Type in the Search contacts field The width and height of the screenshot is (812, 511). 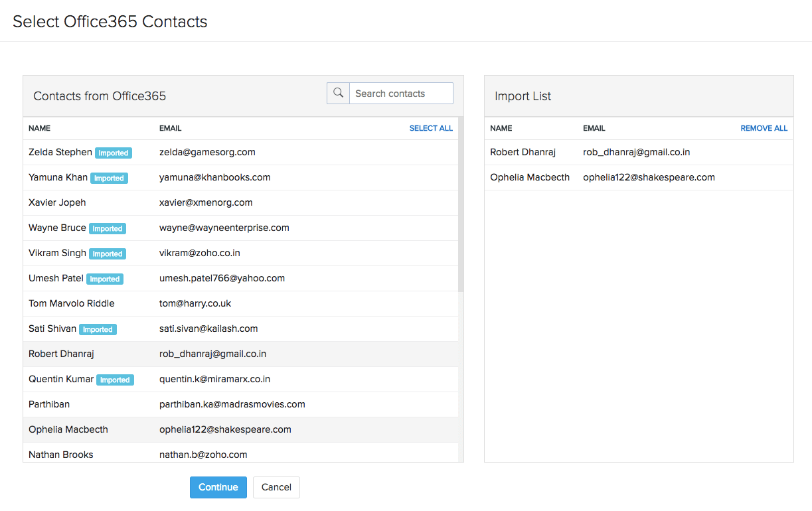tap(401, 94)
